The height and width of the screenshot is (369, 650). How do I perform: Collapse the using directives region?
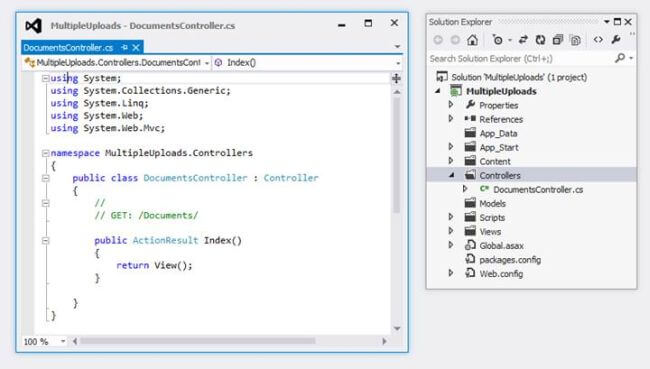tap(46, 78)
